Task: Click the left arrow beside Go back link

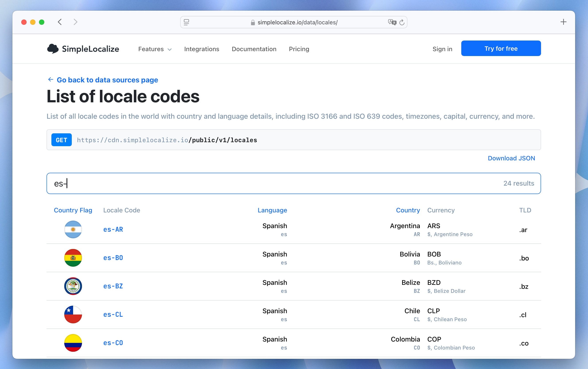Action: coord(51,80)
